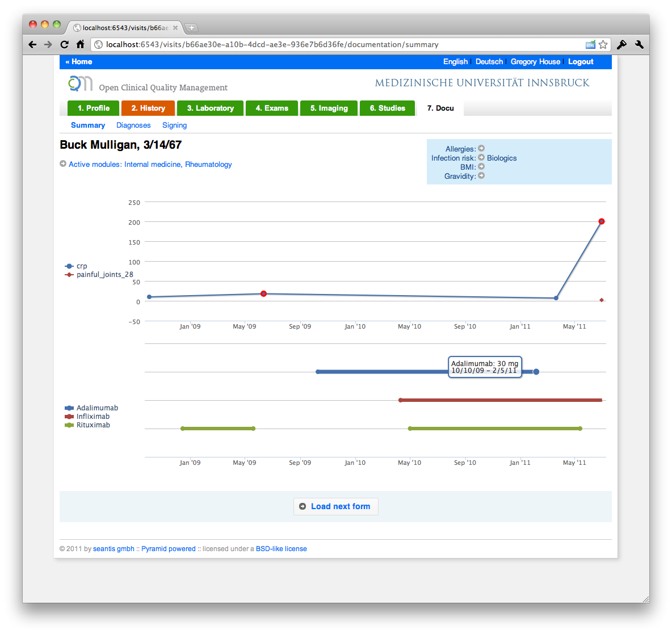Bookmark the page with the star icon
This screenshot has width=672, height=634.
[603, 45]
